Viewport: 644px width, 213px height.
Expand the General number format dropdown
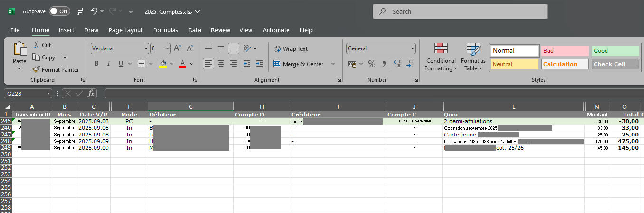[412, 48]
